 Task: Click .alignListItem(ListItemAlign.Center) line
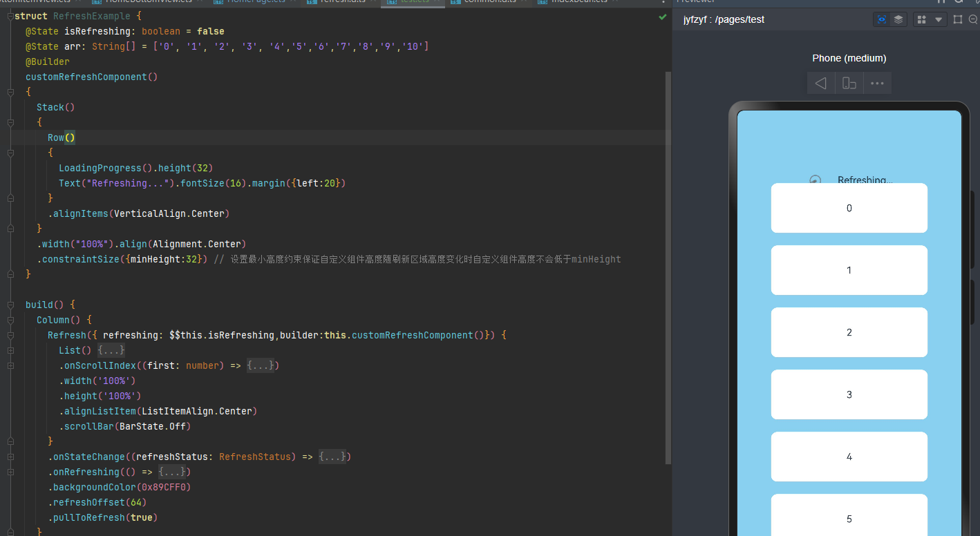coord(158,411)
